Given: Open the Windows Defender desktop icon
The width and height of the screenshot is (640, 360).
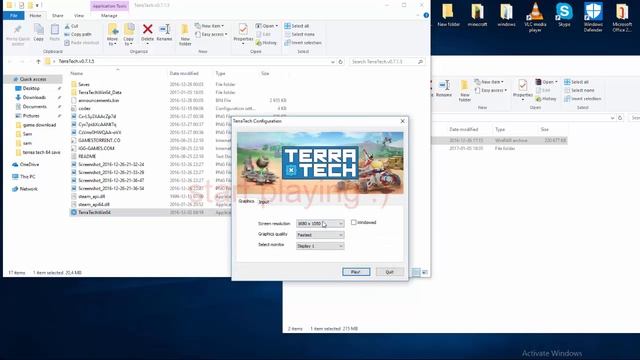Looking at the screenshot, I should coord(593,17).
